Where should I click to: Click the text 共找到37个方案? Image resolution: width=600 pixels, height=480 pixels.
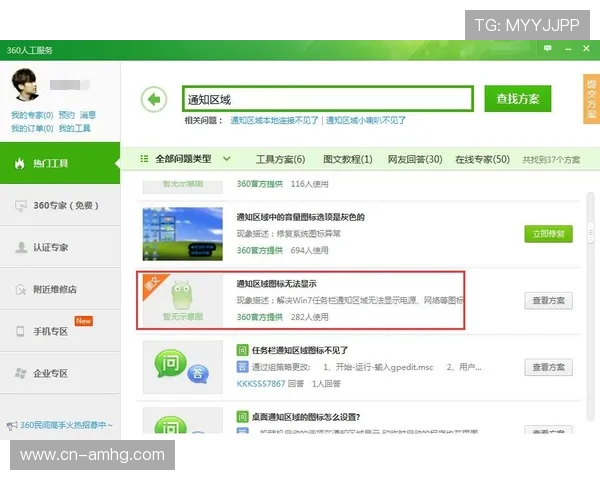coord(551,160)
